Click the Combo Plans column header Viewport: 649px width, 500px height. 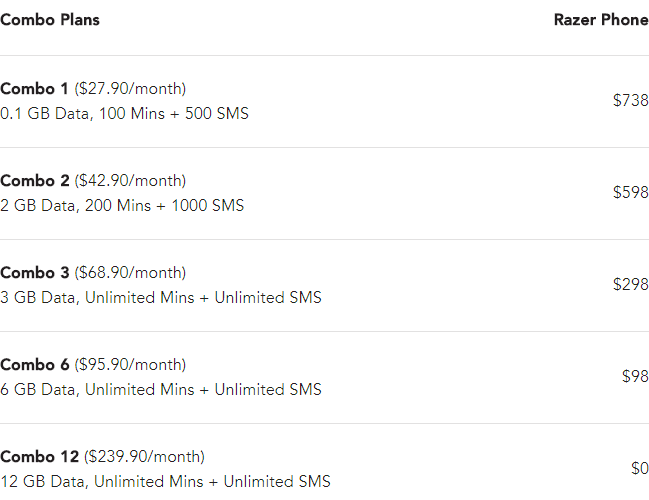(x=50, y=20)
